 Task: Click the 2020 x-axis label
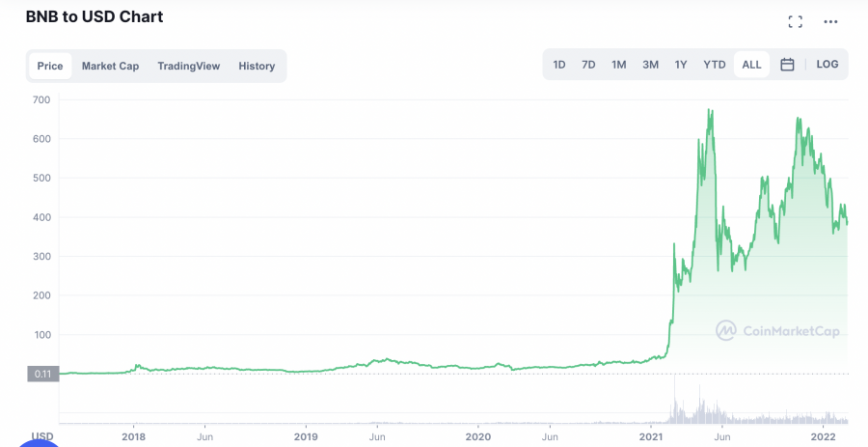coord(477,436)
